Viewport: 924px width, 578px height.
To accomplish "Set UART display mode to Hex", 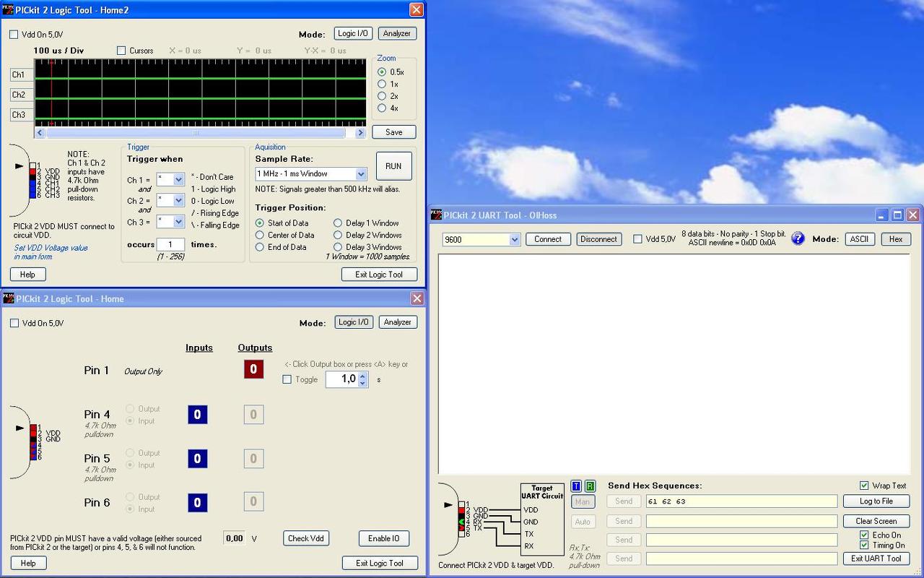I will point(896,239).
